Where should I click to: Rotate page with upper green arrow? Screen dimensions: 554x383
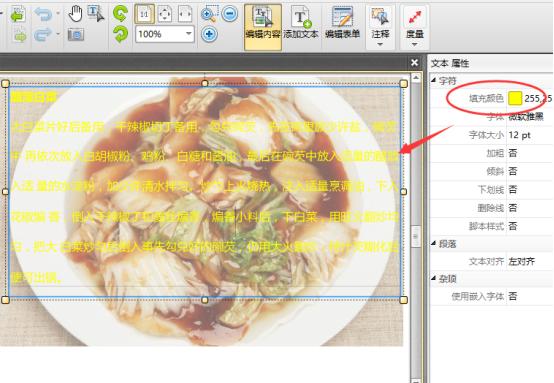pyautogui.click(x=120, y=13)
